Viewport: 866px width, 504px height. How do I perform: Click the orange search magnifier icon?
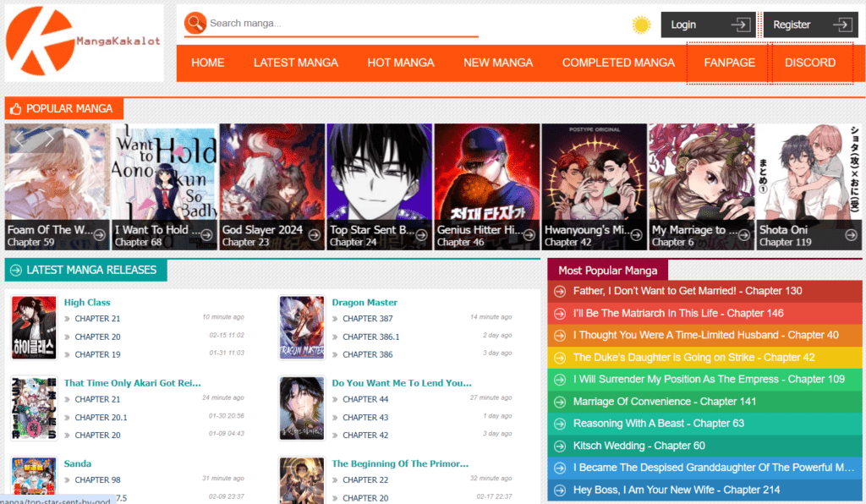(195, 23)
